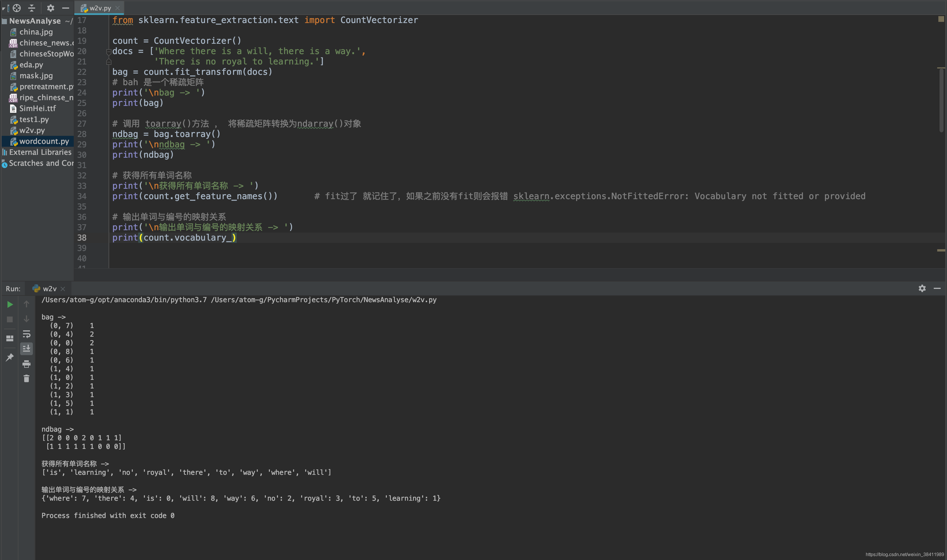
Task: Click 'print(ndbag)' code line
Action: (143, 155)
